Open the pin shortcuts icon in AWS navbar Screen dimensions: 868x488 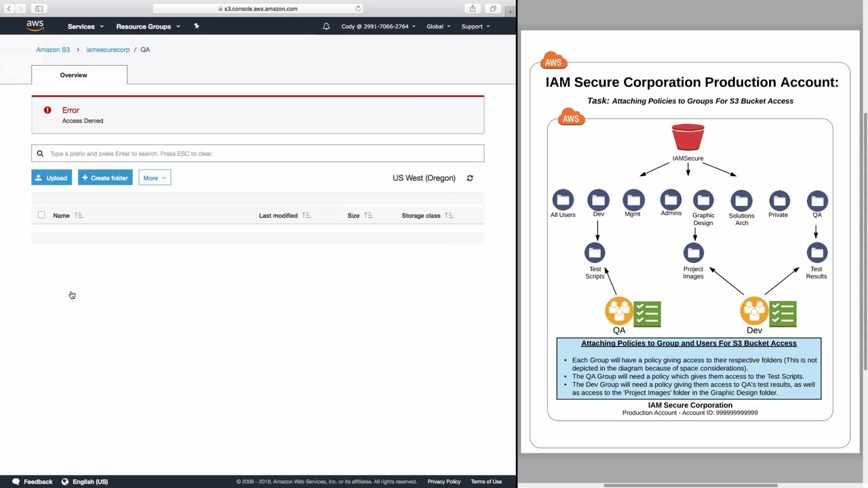pyautogui.click(x=197, y=26)
